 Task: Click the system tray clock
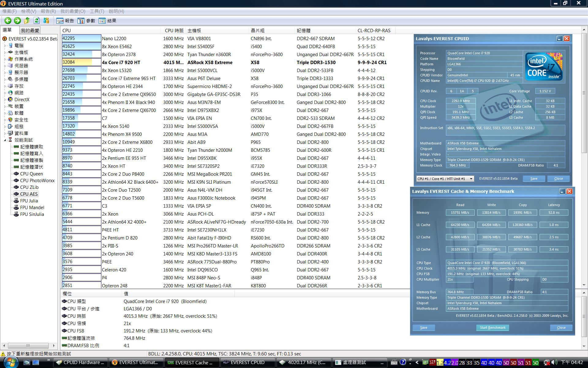(x=572, y=362)
